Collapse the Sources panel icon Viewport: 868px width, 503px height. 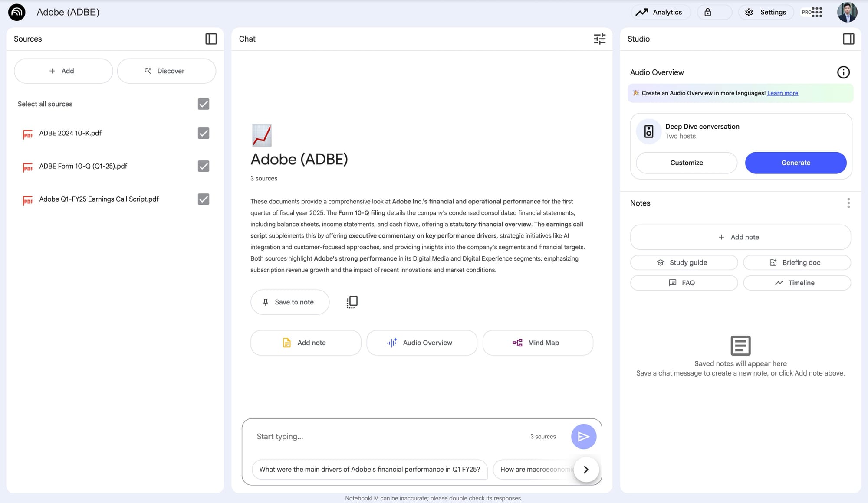coord(211,39)
